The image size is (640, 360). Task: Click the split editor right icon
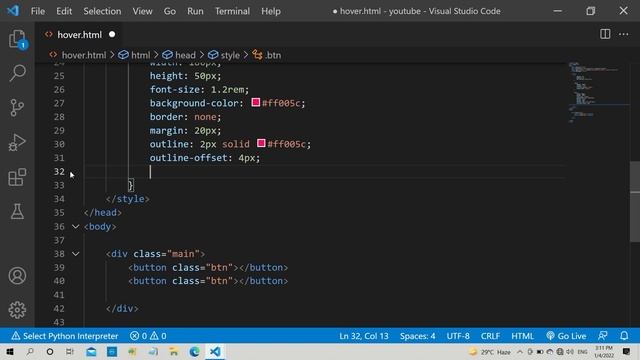(605, 34)
